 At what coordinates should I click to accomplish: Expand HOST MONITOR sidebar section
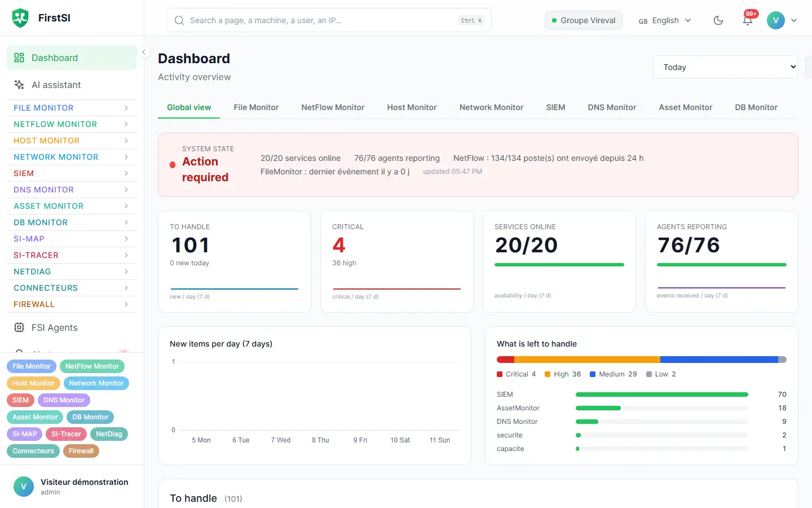pyautogui.click(x=72, y=141)
